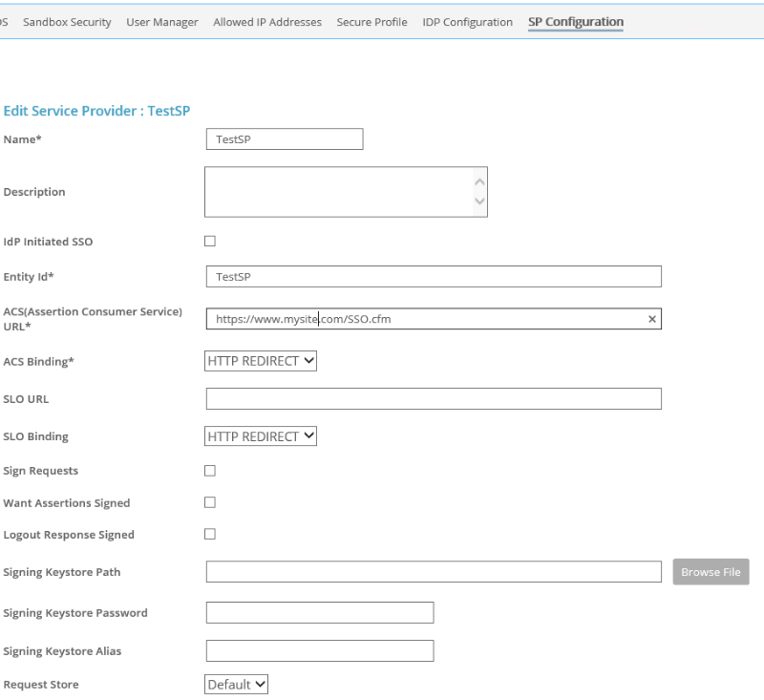
Task: Click into the Signing Keystore Password field
Action: click(320, 613)
